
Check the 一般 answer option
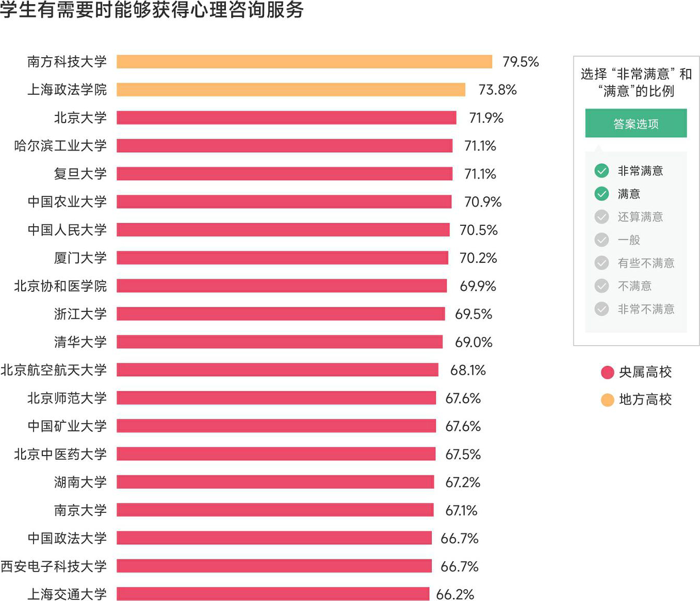601,240
